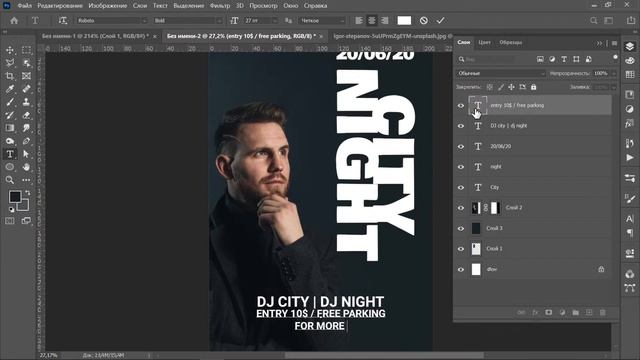The height and width of the screenshot is (360, 640).
Task: Hide the 'night' text layer
Action: [x=461, y=167]
